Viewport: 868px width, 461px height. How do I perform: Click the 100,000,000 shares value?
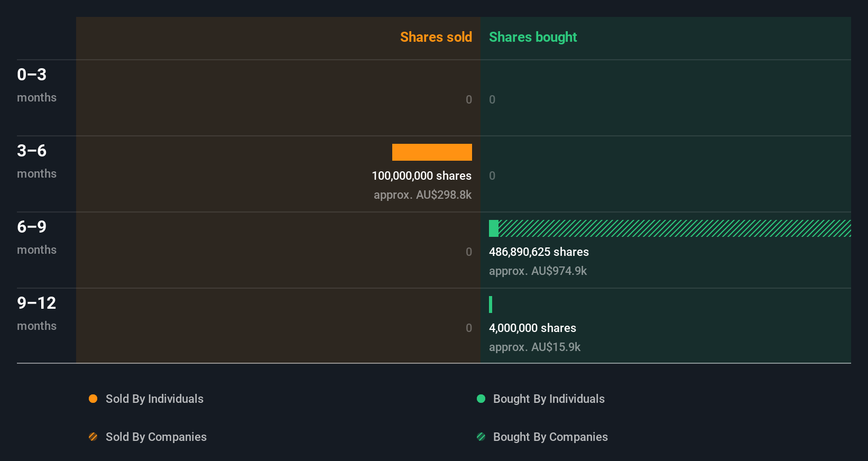click(x=421, y=176)
